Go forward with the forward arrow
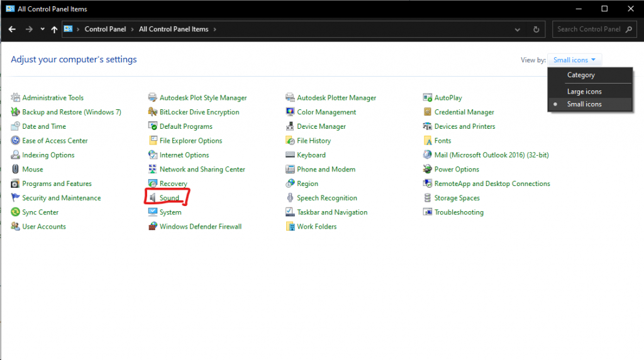The height and width of the screenshot is (360, 644). pyautogui.click(x=29, y=29)
